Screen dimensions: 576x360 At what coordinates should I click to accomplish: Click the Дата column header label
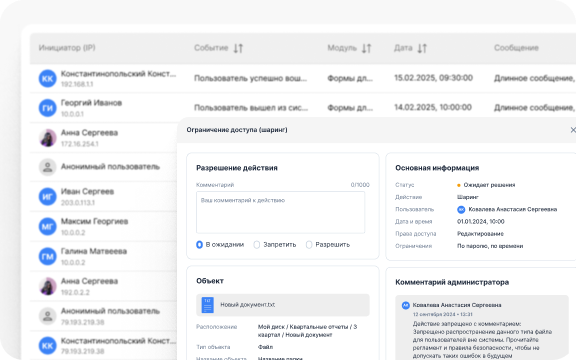click(x=403, y=48)
